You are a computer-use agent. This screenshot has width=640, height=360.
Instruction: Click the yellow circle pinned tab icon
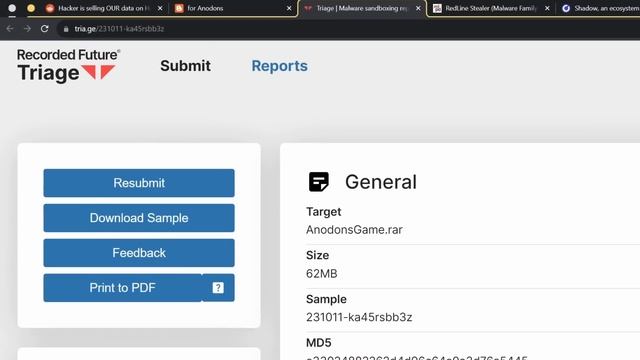31,8
